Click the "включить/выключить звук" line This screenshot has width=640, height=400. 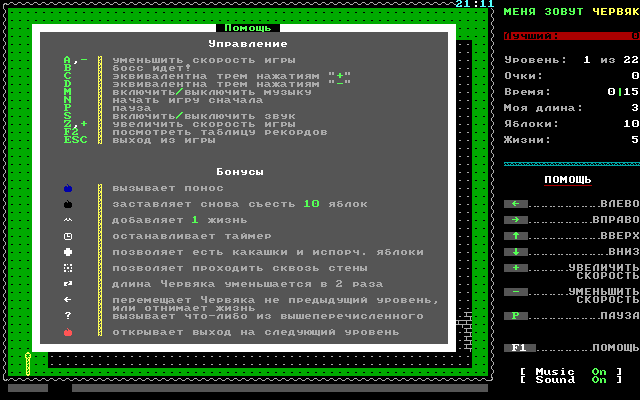204,116
